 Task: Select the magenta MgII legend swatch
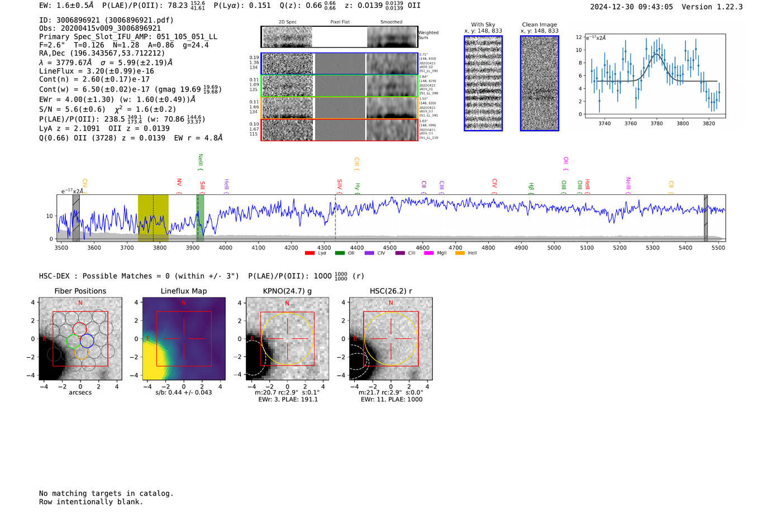(x=428, y=253)
